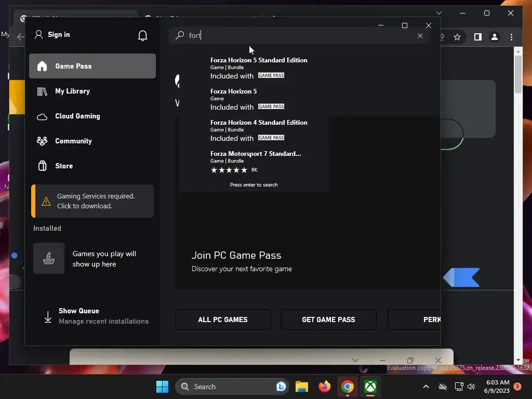532x399 pixels.
Task: Toggle Chrome side panel icon
Action: click(x=478, y=37)
